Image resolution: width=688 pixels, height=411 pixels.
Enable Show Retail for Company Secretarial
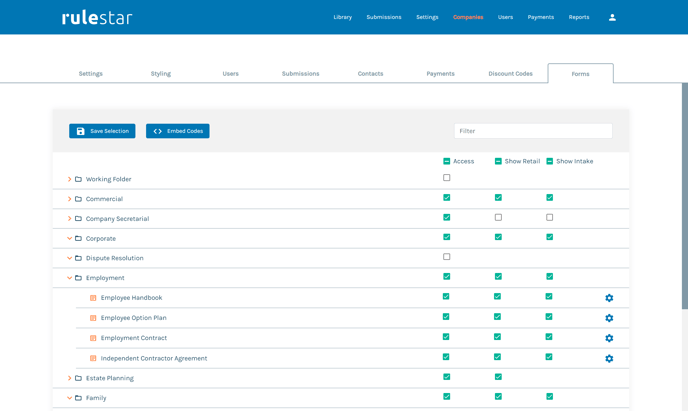[x=498, y=217]
